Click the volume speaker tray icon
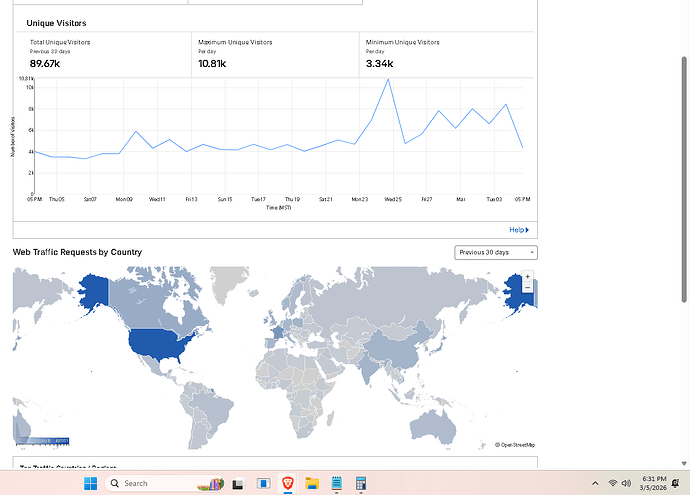 click(x=626, y=483)
